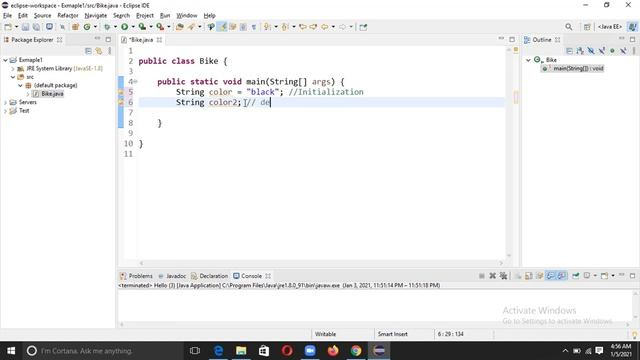Select Bike.java in Package Explorer

52,94
